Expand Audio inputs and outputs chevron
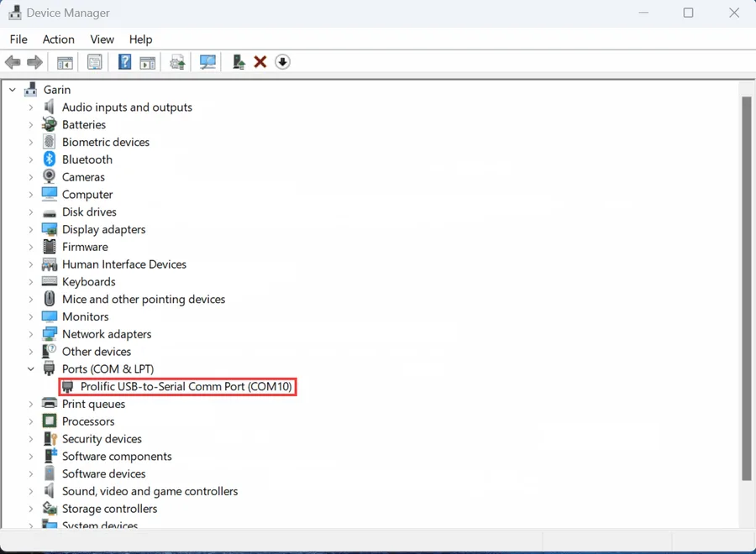This screenshot has width=756, height=554. [x=31, y=107]
